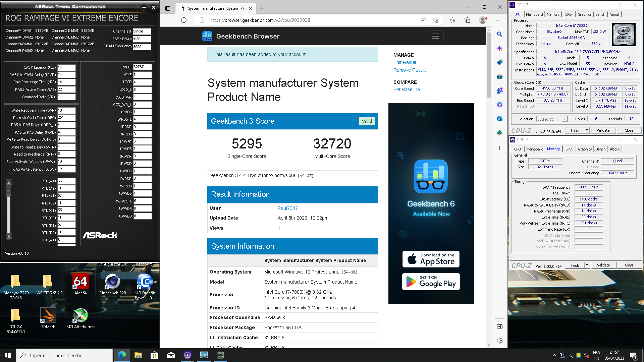The height and width of the screenshot is (362, 644).
Task: Open GTL 2.0 desktop folder
Action: click(16, 321)
